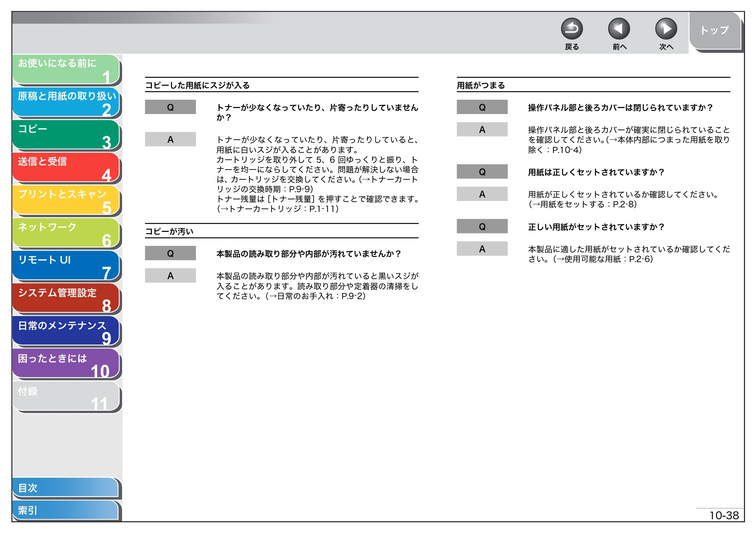
Task: Open chapter 11 付録
Action: coord(66,397)
